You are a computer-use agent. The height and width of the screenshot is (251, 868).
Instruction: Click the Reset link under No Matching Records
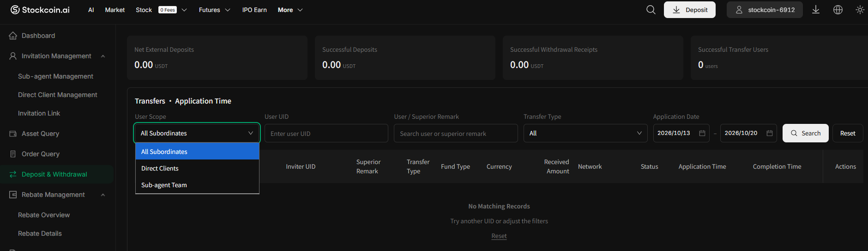tap(499, 236)
